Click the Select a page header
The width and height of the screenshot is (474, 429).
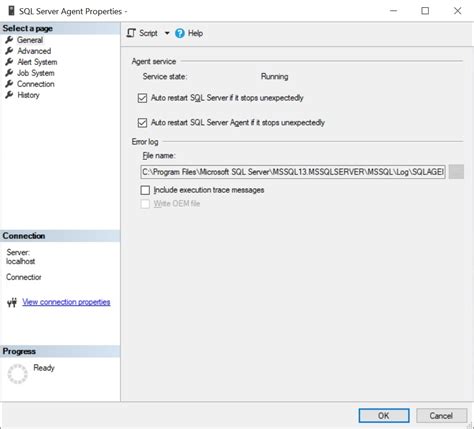28,28
